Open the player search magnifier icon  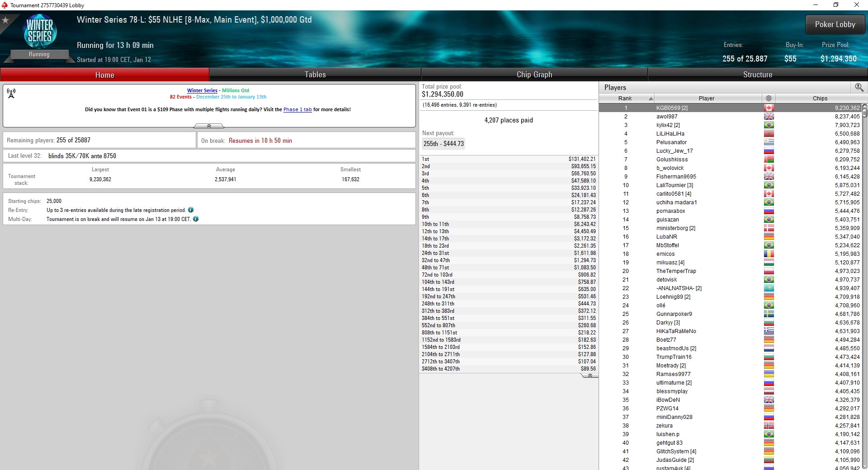click(859, 87)
